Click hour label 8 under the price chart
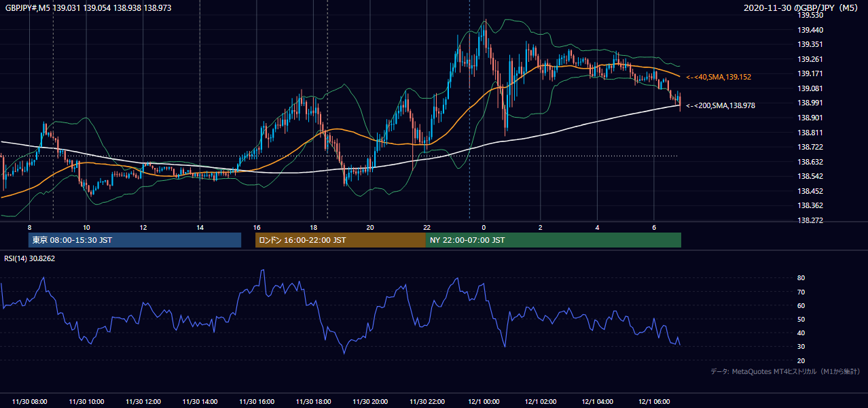This screenshot has height=408, width=868. coord(29,227)
